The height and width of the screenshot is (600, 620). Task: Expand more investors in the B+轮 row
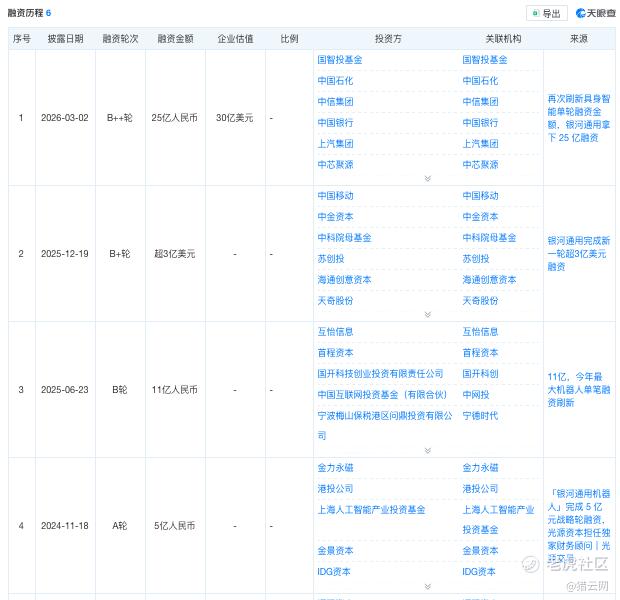(427, 314)
